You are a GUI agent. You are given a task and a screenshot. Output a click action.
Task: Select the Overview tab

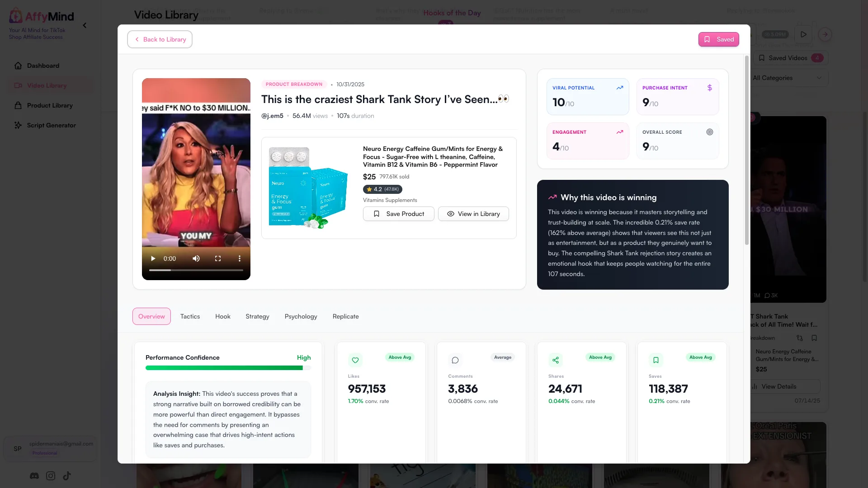(x=151, y=316)
